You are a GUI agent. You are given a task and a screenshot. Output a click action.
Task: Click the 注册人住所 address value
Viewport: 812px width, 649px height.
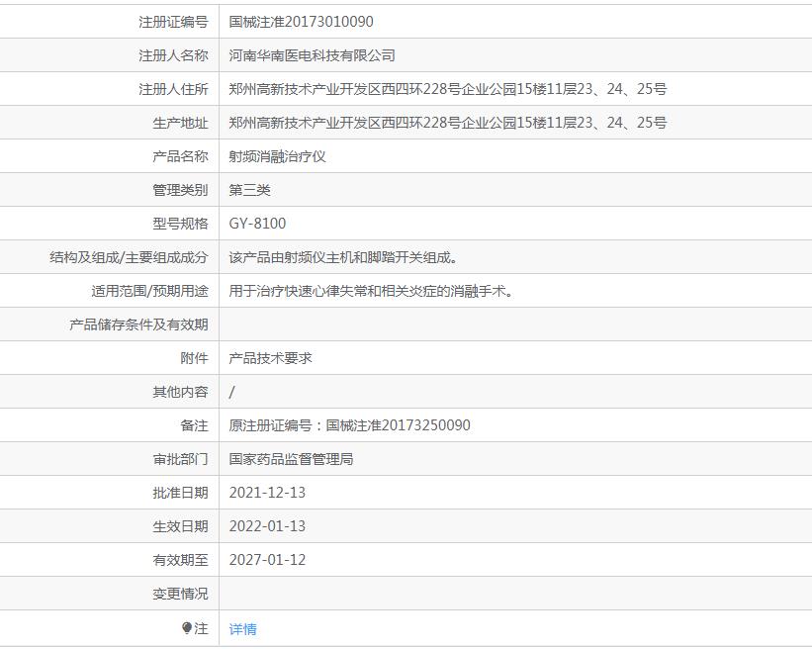[x=447, y=89]
